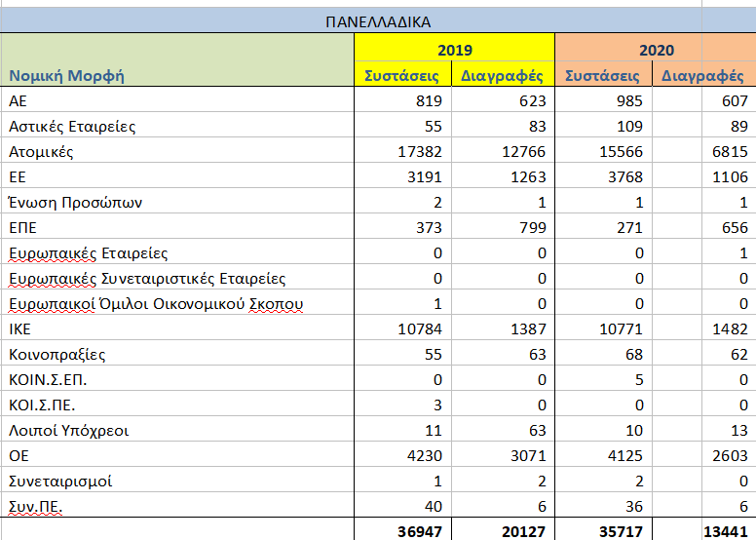Select the yellow 2019 header cell
Screen dimensions: 756x540
[x=453, y=50]
